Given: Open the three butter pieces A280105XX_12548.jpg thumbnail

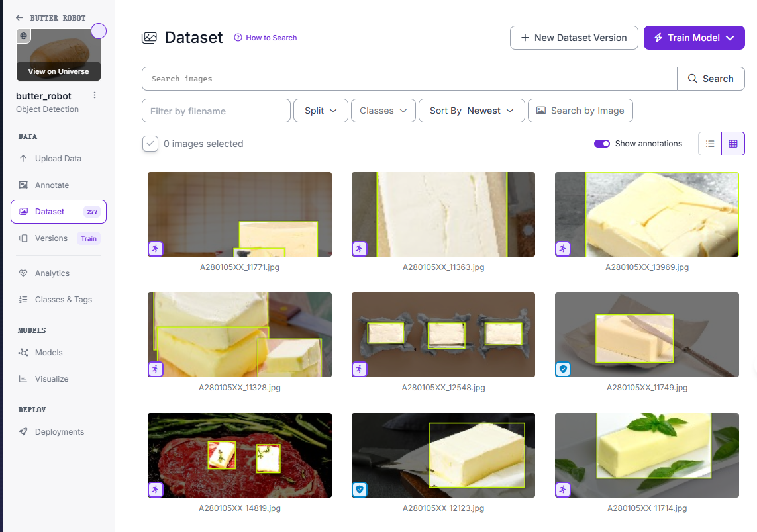Looking at the screenshot, I should (x=443, y=335).
